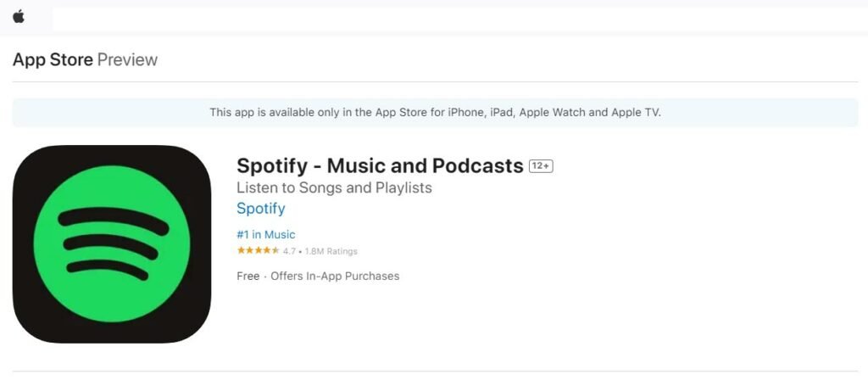Click the app availability notice banner

[435, 112]
